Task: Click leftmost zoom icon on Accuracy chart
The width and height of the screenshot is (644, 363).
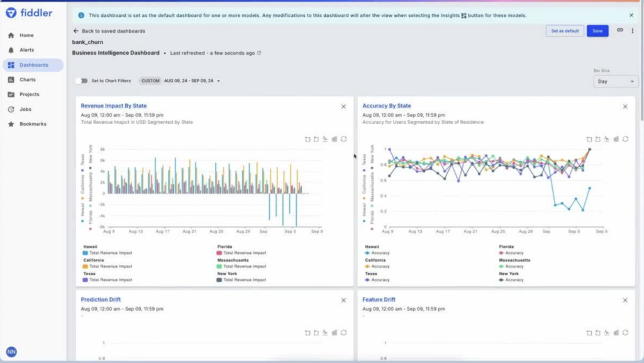Action: pos(589,139)
